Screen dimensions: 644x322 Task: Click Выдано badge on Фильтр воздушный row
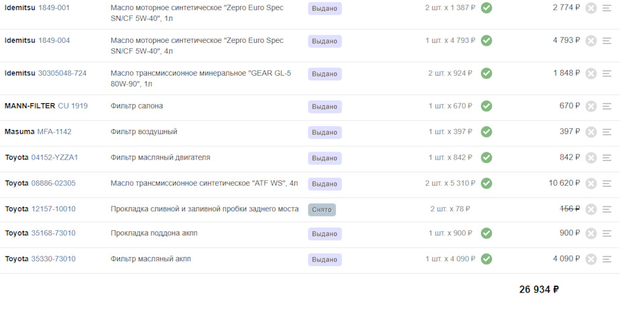[325, 133]
